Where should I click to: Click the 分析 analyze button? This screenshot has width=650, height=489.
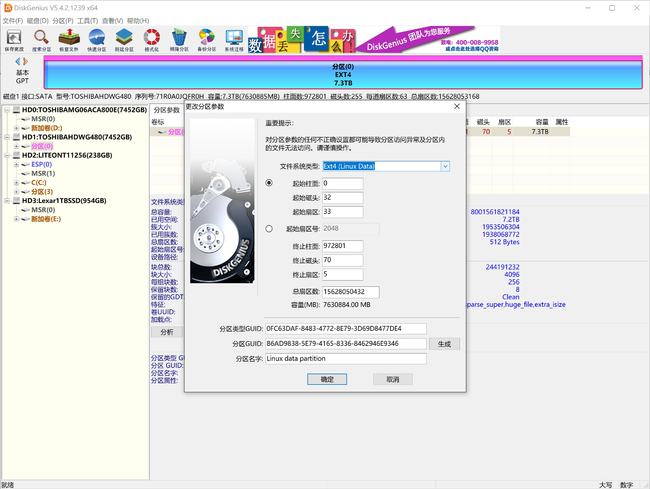click(x=167, y=332)
